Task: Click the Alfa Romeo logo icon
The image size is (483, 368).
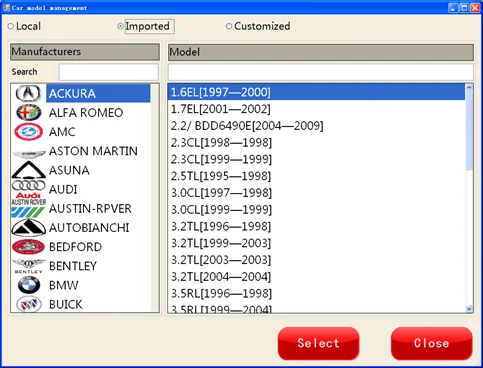Action: click(x=29, y=113)
